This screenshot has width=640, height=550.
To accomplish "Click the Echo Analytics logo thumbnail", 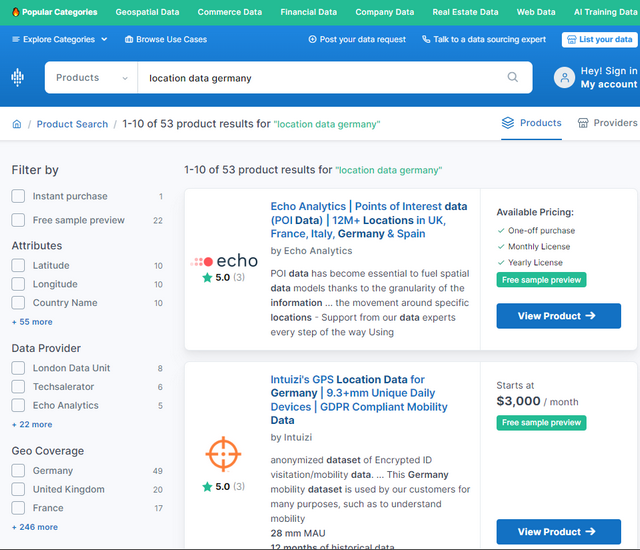I will (x=224, y=261).
